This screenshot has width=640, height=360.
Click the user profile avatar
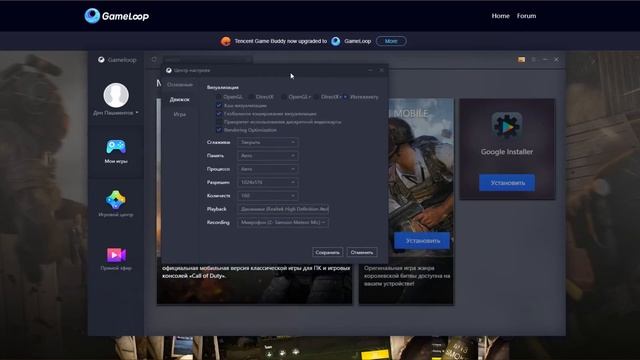(116, 95)
